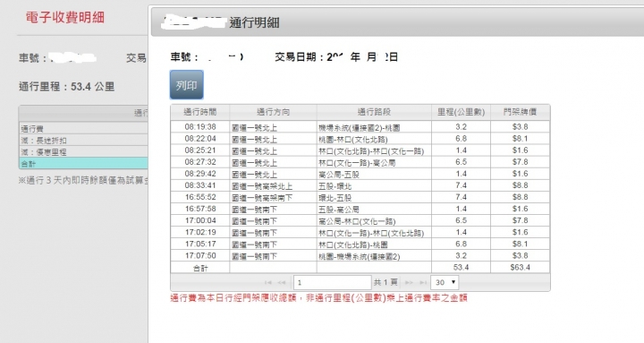Click the 高公局-五股 segment cell
The height and width of the screenshot is (343, 644).
click(x=374, y=175)
